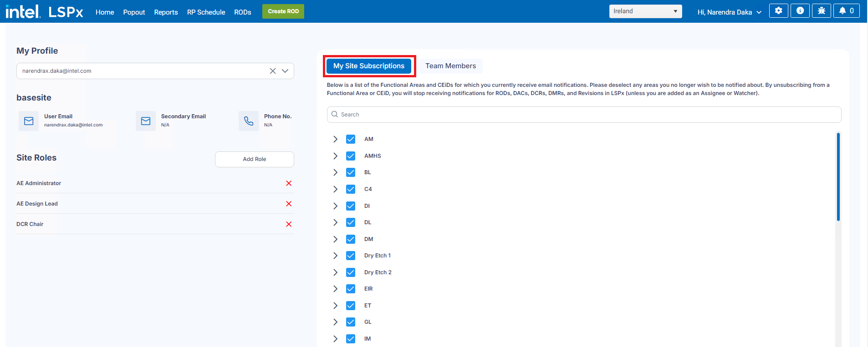Click the Intel LSPx logo

coord(44,11)
